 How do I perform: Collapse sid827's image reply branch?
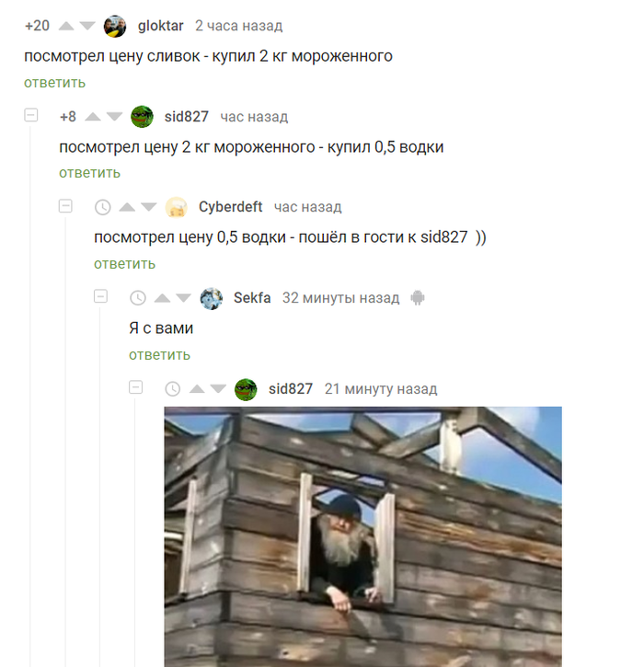coord(135,387)
